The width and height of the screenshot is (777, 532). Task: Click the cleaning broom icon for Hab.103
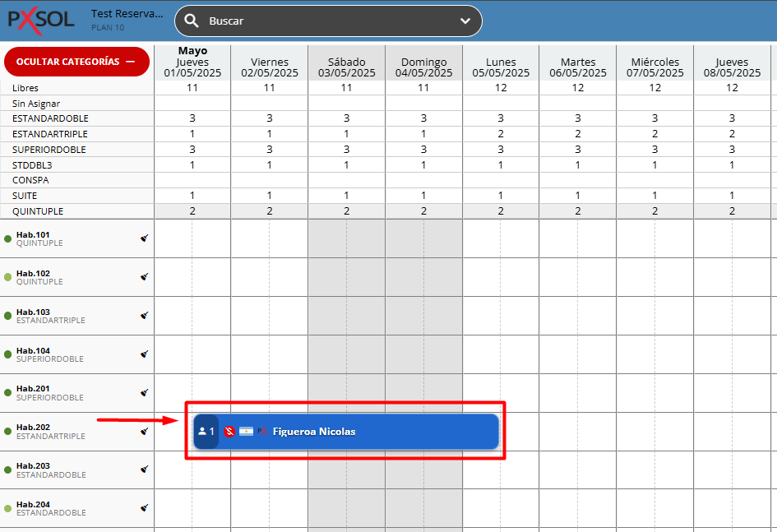[145, 316]
